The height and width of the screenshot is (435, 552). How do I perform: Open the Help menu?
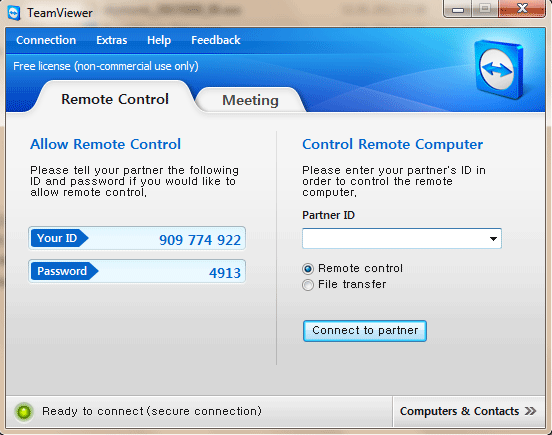pos(159,40)
